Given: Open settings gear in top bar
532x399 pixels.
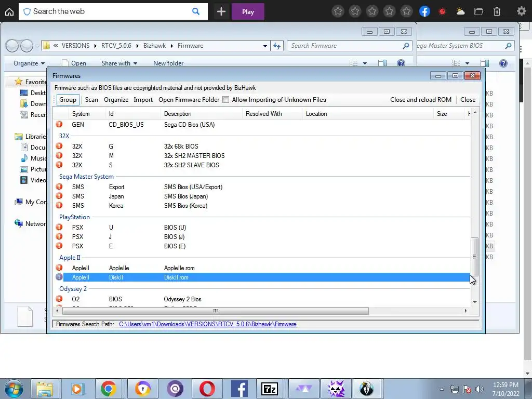Looking at the screenshot, I should point(521,11).
